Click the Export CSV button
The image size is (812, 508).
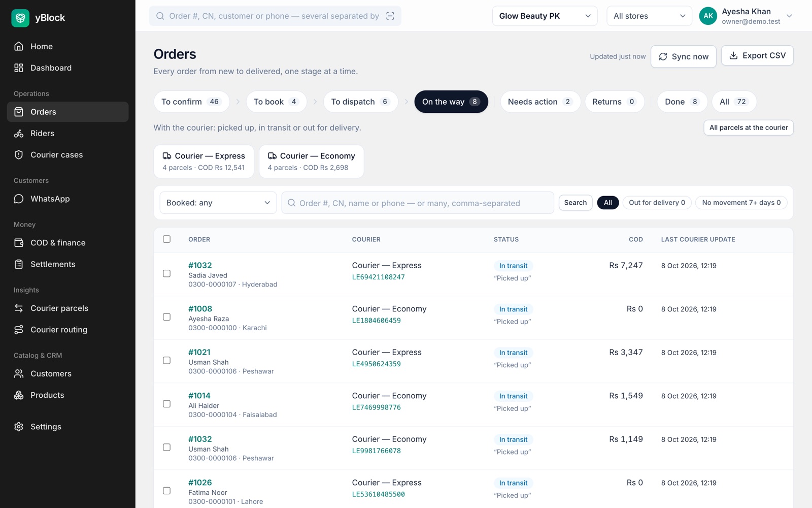click(x=757, y=55)
